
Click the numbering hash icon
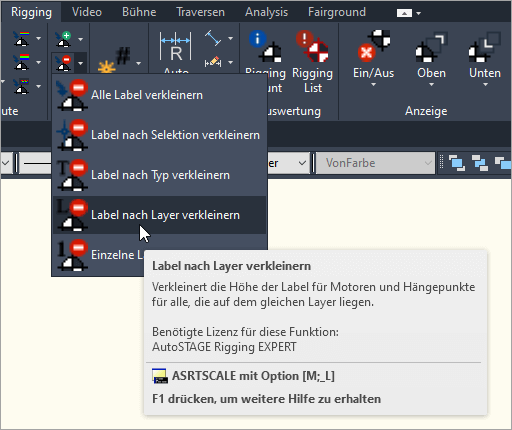pos(115,60)
